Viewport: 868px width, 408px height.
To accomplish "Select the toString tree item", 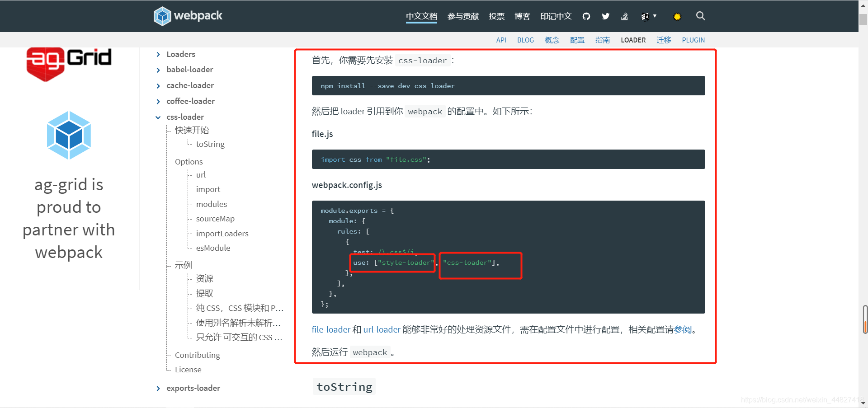I will (x=210, y=144).
